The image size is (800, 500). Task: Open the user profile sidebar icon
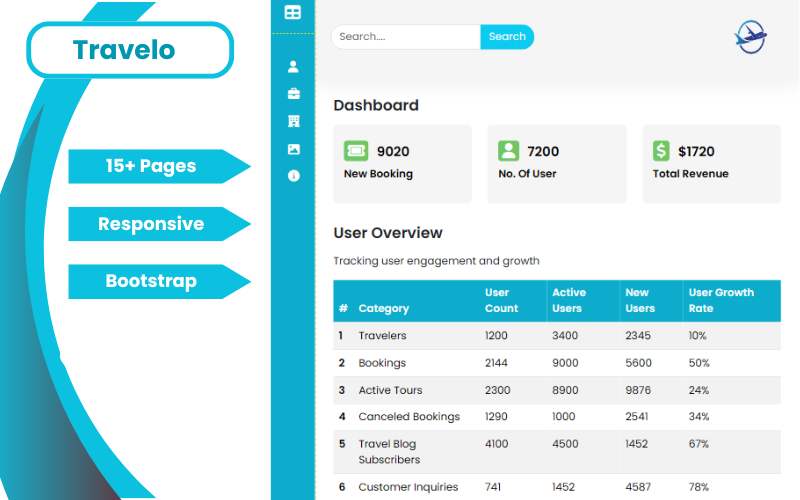tap(293, 67)
